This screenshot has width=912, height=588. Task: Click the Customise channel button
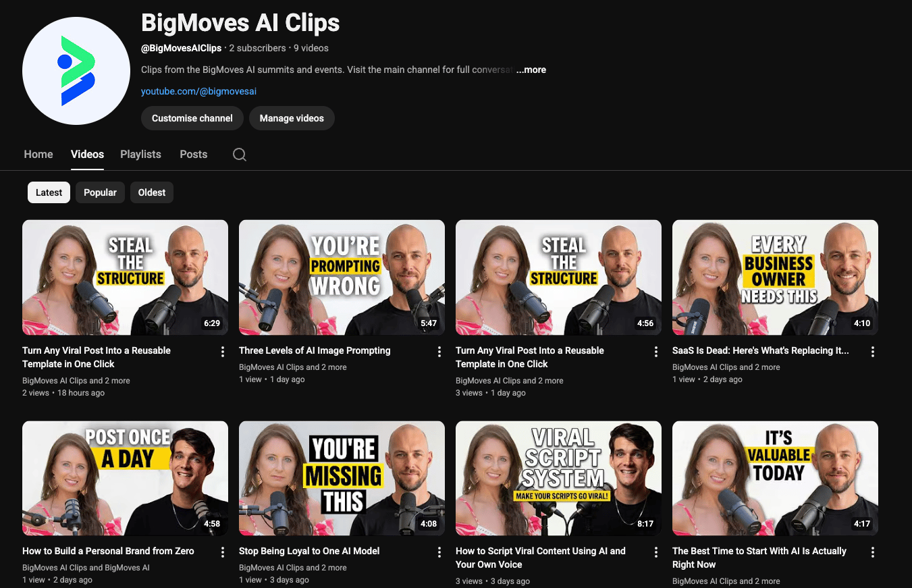[x=192, y=118]
